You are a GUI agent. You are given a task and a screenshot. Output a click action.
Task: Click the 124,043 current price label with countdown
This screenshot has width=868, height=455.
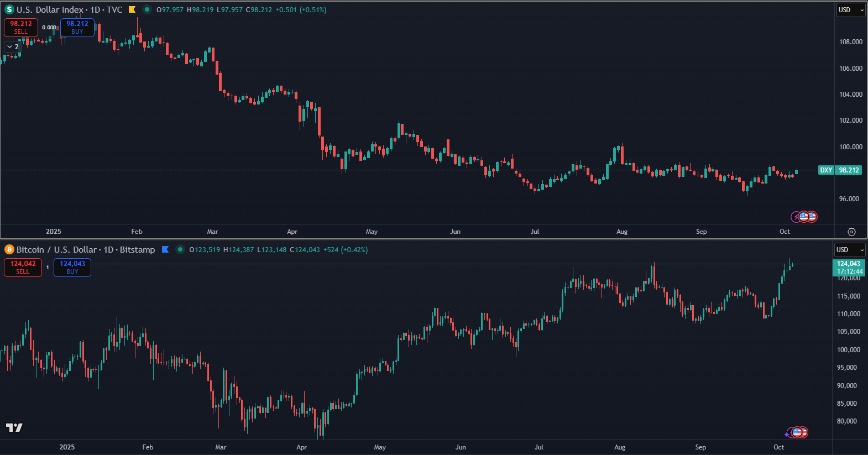[849, 268]
